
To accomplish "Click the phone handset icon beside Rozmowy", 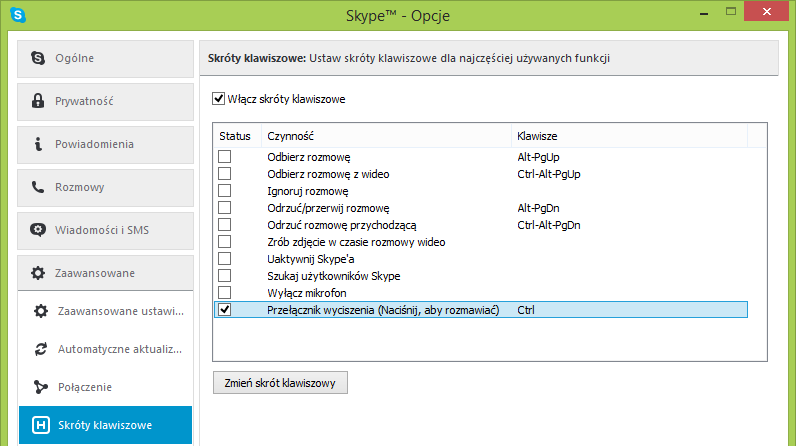I will point(38,187).
